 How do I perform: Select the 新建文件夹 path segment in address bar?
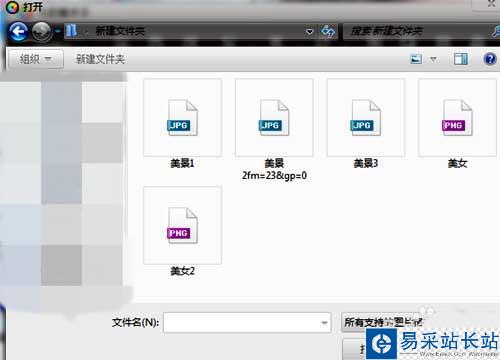coord(120,31)
